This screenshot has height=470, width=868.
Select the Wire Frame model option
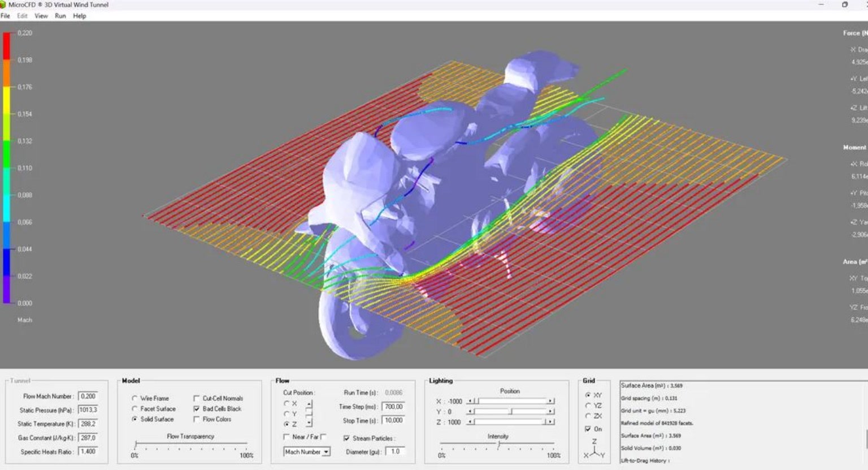[134, 399]
